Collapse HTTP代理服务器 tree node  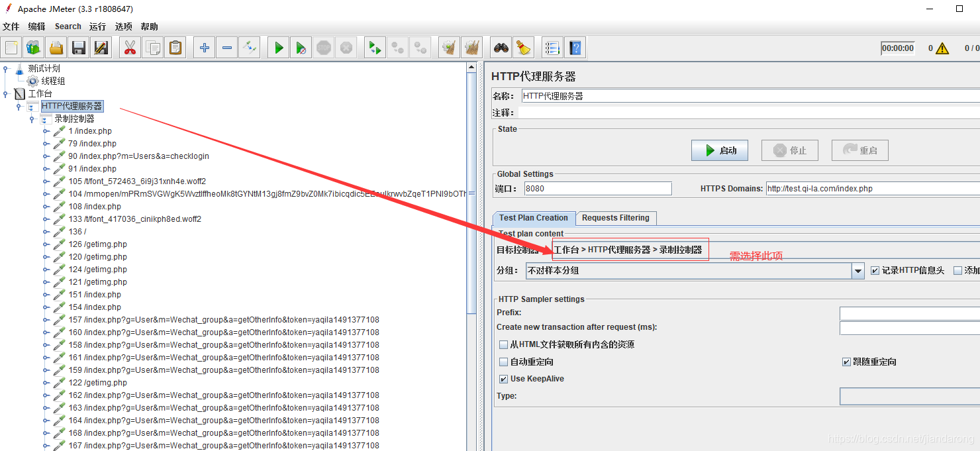coord(19,106)
